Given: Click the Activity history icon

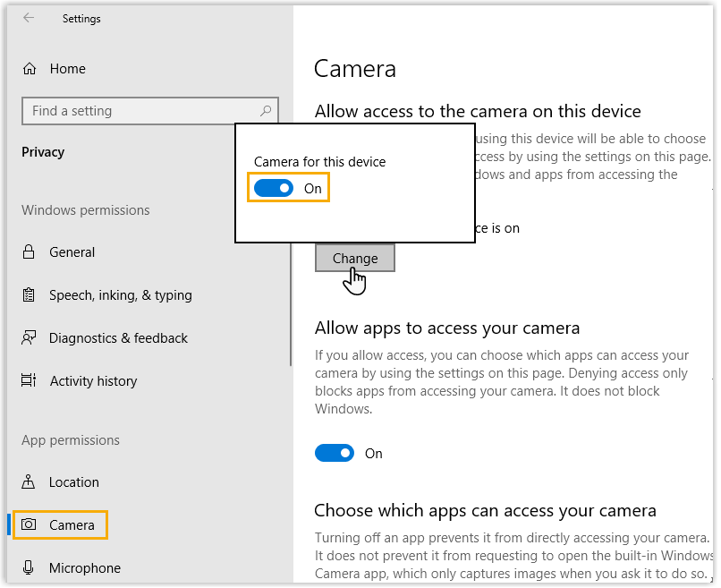Looking at the screenshot, I should pos(29,380).
